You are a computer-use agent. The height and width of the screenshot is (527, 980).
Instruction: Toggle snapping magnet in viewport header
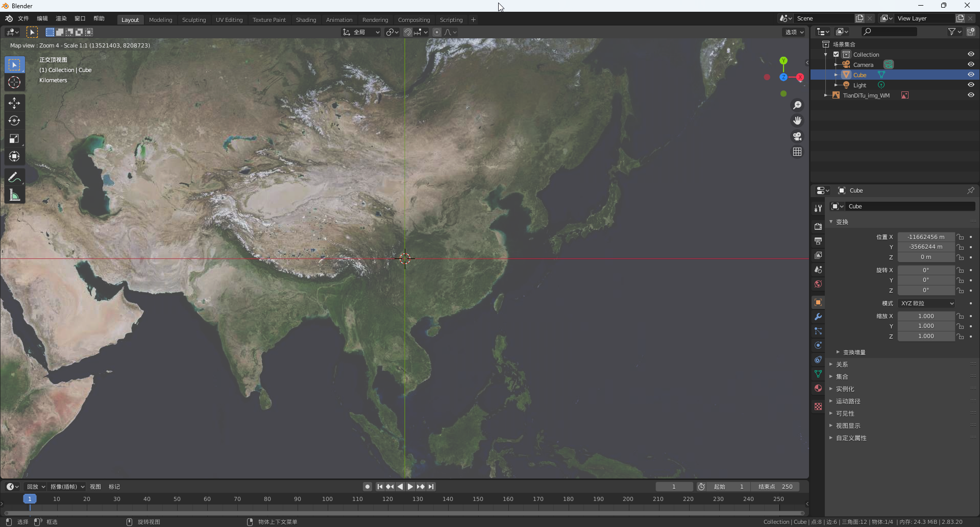pos(407,32)
